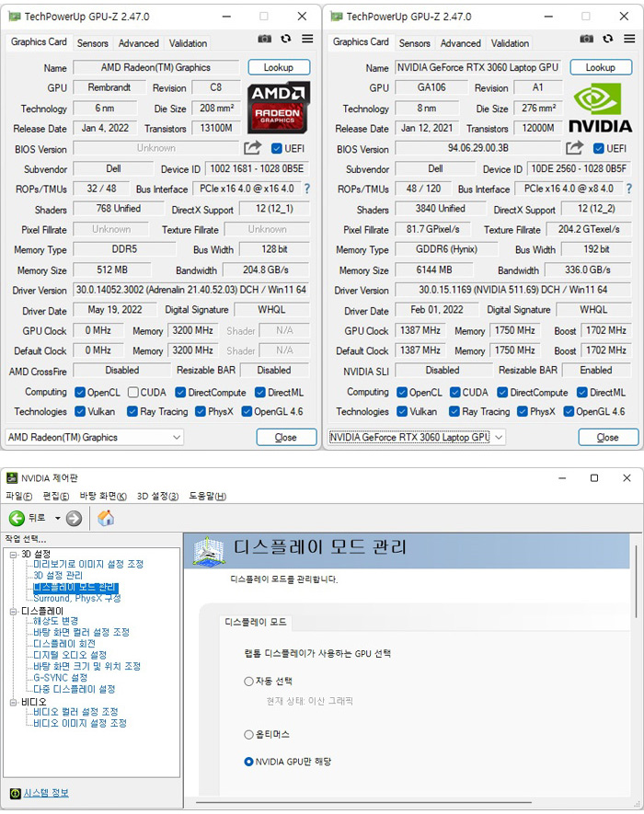Click the bottom horizontal scrollbar in control panel
The height and width of the screenshot is (814, 644).
[x=363, y=803]
